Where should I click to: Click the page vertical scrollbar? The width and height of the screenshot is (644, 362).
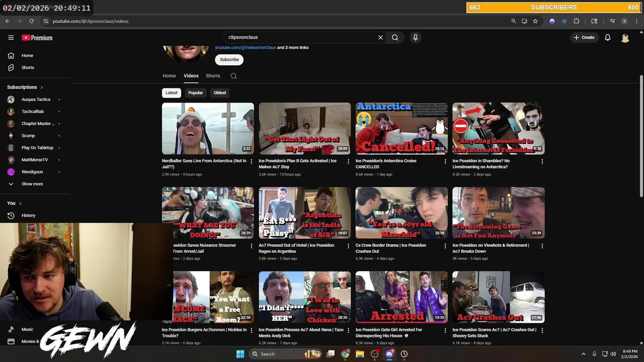tap(641, 136)
